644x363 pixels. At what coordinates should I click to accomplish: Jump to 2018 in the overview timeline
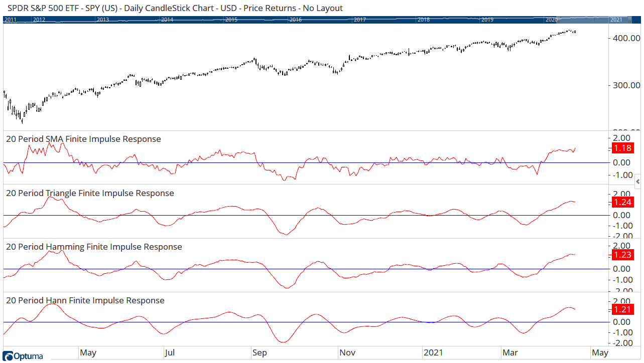pyautogui.click(x=424, y=20)
